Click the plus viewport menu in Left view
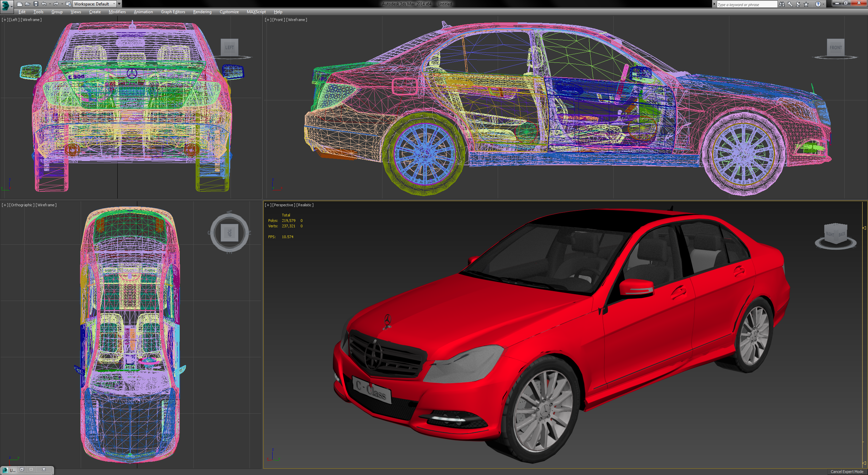 point(5,20)
